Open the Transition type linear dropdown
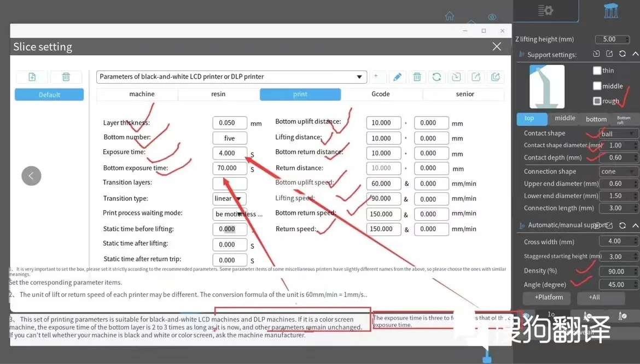This screenshot has width=640, height=364. click(x=229, y=198)
